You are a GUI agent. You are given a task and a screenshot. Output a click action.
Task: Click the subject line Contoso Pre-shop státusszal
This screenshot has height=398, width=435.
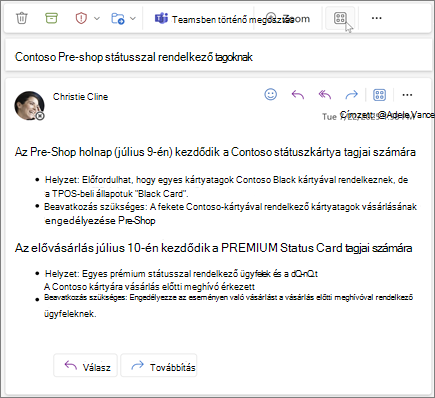[134, 57]
